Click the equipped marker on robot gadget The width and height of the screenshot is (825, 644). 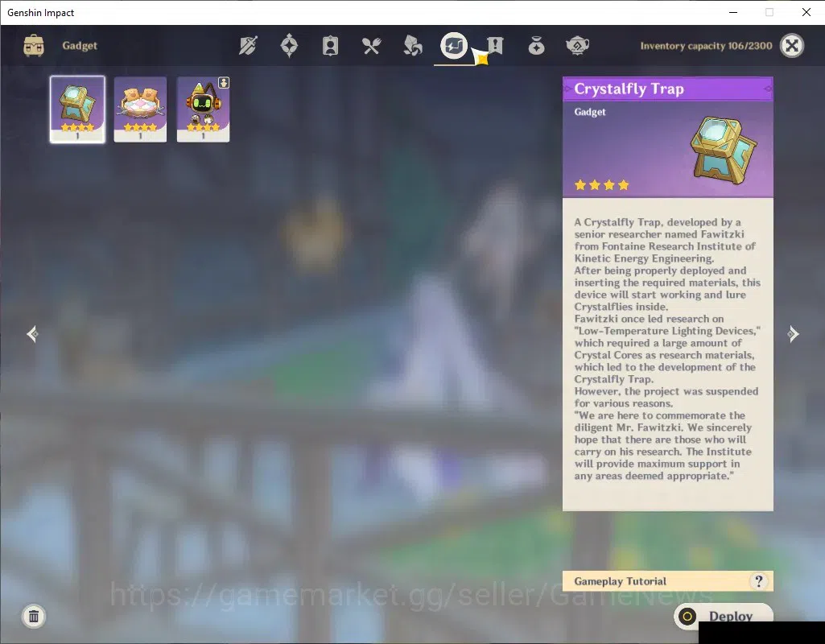[x=224, y=83]
